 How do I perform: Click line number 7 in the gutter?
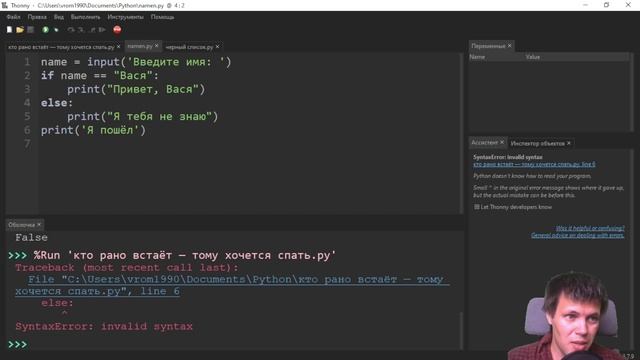(27, 144)
